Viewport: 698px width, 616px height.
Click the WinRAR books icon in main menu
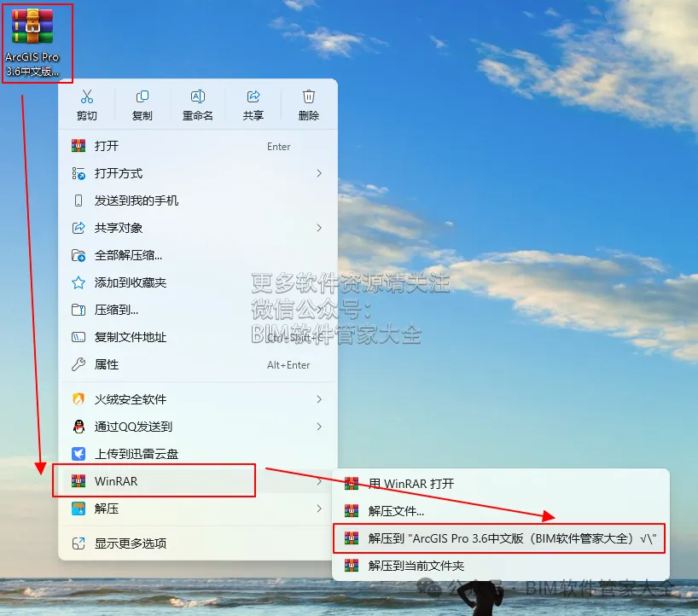pyautogui.click(x=79, y=480)
